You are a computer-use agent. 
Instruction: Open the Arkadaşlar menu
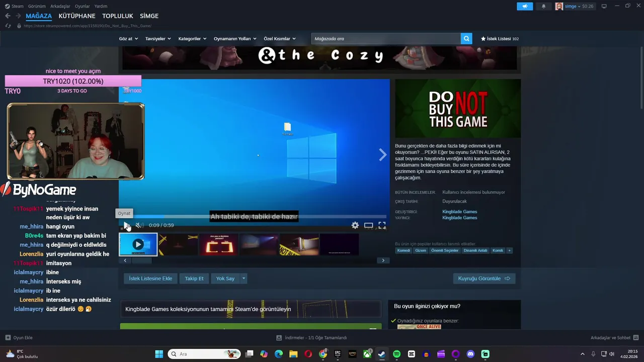coord(60,6)
